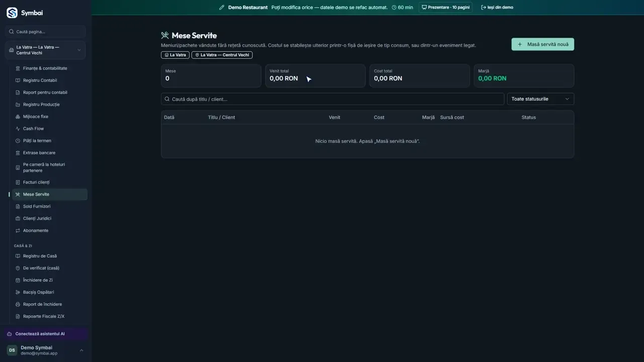644x362 pixels.
Task: Expand the Demo Symbai account menu
Action: pyautogui.click(x=45, y=350)
